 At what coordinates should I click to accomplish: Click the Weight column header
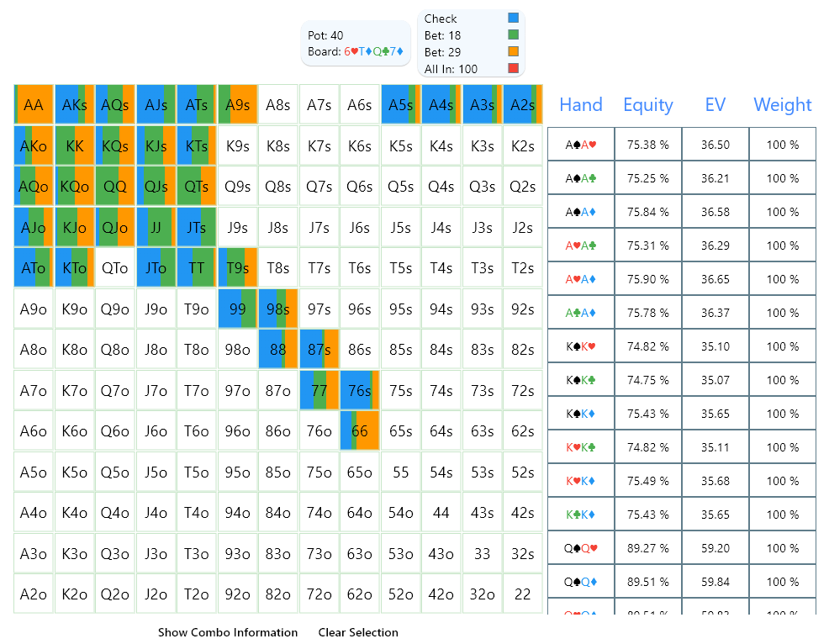782,104
